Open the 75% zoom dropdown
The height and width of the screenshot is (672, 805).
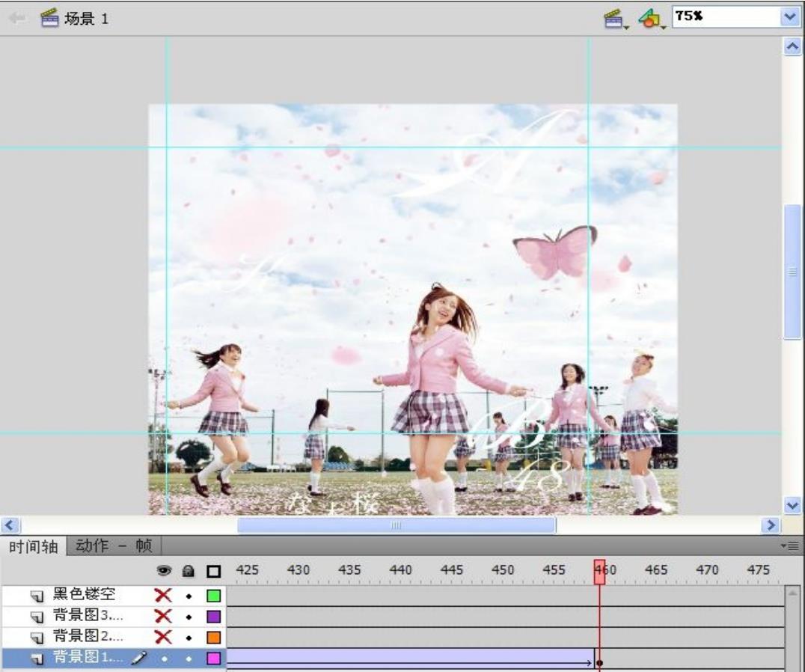point(789,17)
